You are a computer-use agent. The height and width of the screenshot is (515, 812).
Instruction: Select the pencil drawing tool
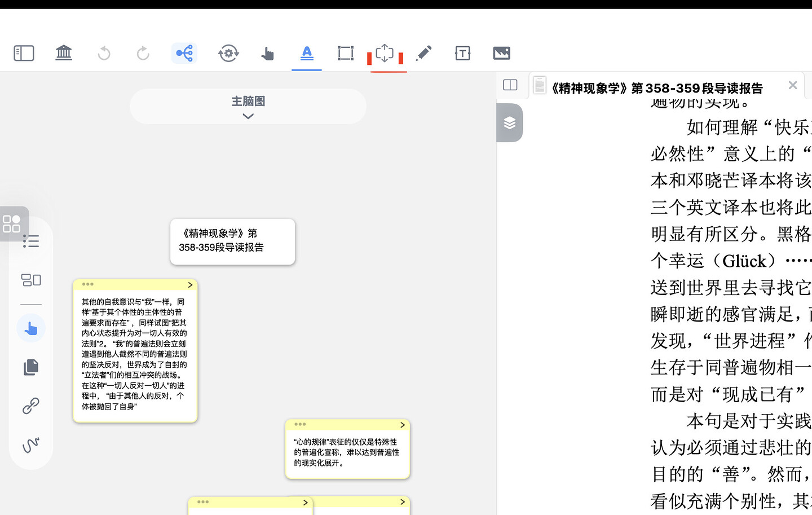pos(425,53)
